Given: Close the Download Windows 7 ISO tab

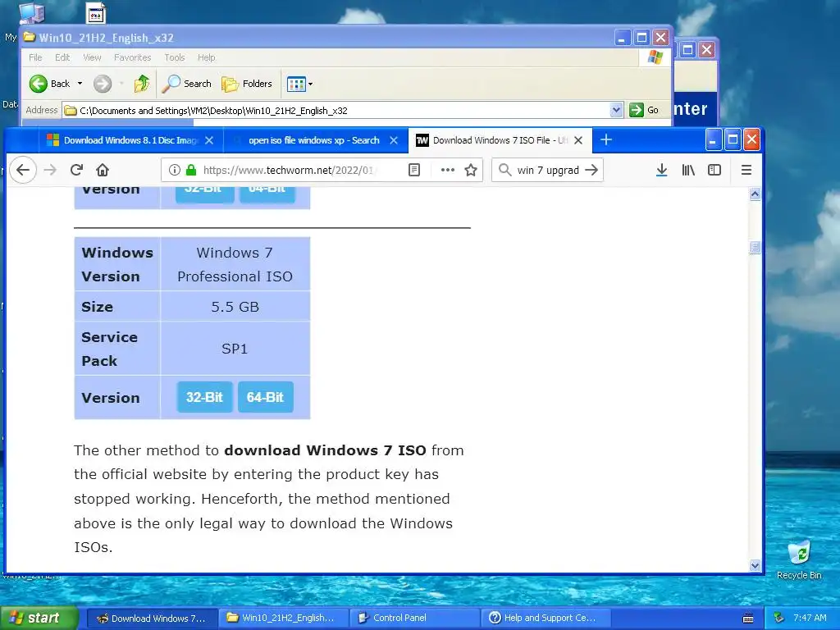Looking at the screenshot, I should click(578, 140).
